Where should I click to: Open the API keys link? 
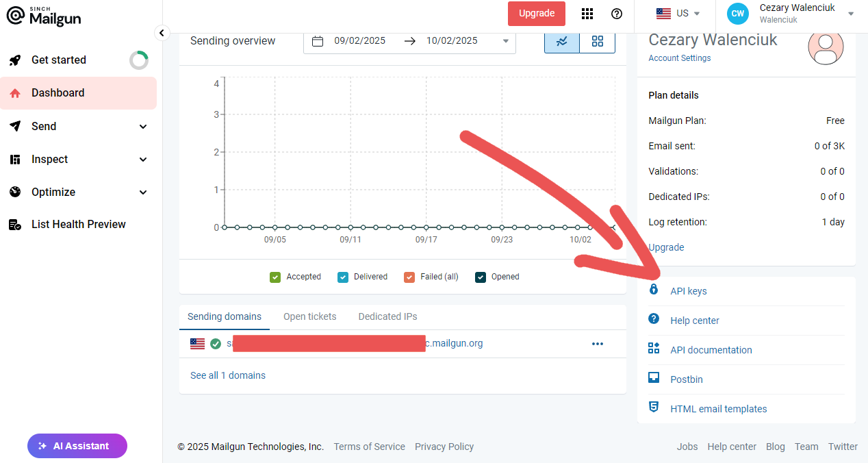[x=689, y=291]
